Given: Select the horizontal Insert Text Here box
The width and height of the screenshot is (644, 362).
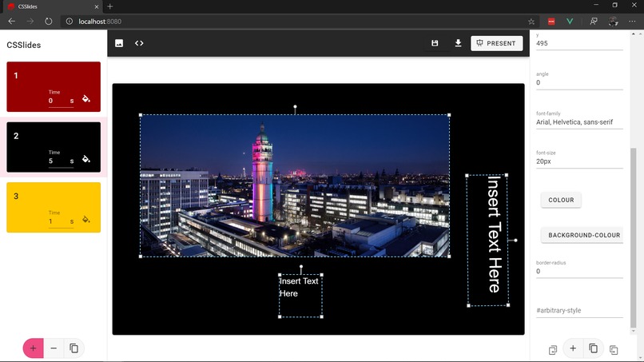Looking at the screenshot, I should tap(300, 296).
